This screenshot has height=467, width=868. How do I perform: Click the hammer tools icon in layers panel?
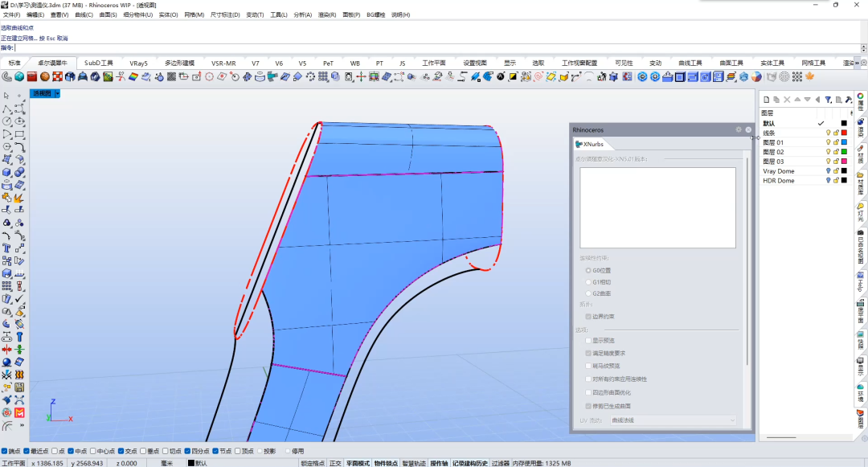click(849, 100)
